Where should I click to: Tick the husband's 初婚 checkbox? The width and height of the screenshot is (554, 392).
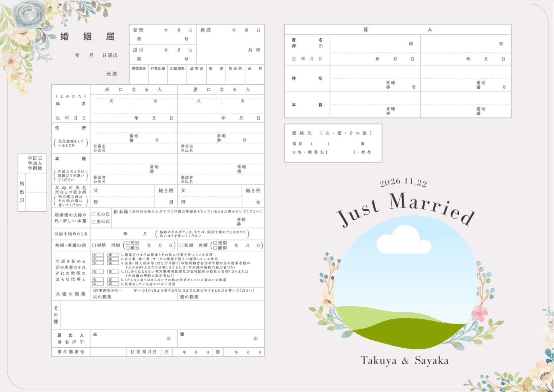pyautogui.click(x=94, y=245)
